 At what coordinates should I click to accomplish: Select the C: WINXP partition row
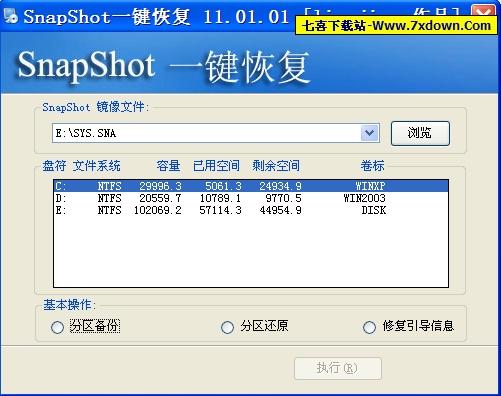[x=251, y=186]
